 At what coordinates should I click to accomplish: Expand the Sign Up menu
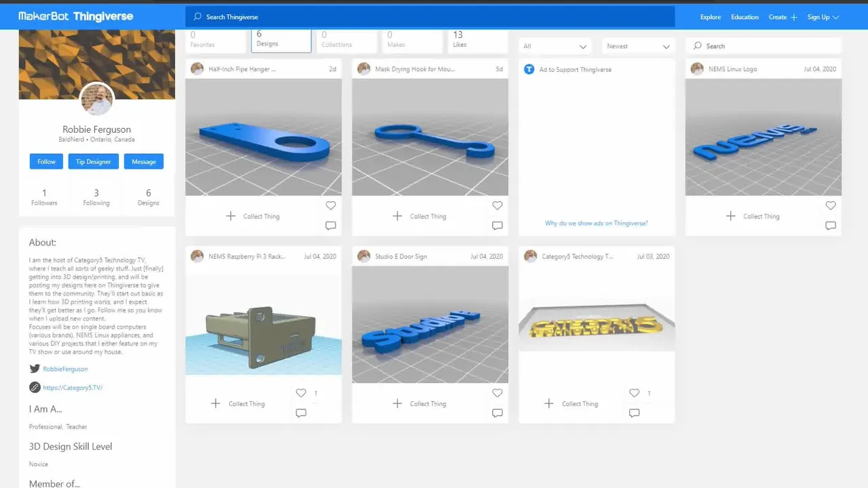[x=823, y=17]
